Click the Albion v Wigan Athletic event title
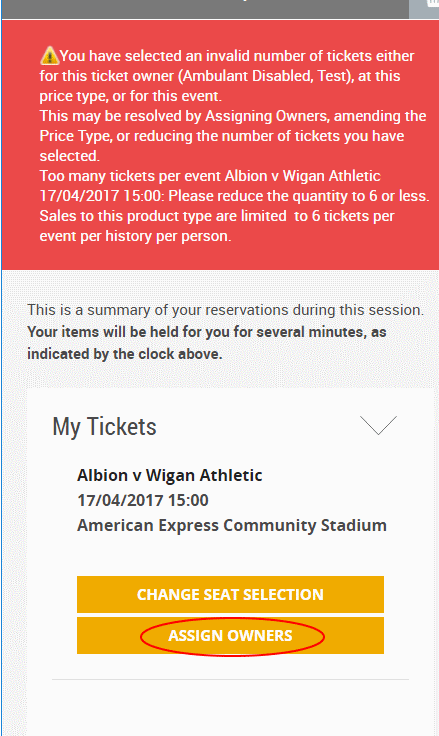This screenshot has width=439, height=736. [x=169, y=475]
